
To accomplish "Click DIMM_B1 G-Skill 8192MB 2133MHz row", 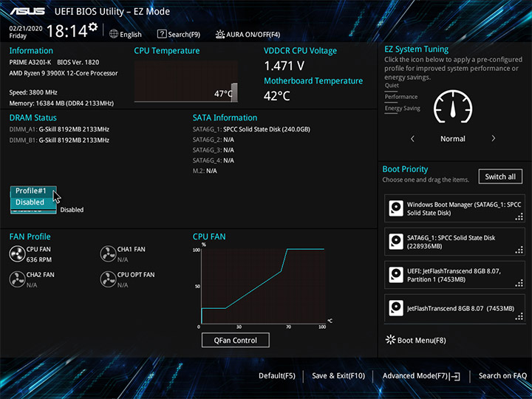I will [x=59, y=140].
